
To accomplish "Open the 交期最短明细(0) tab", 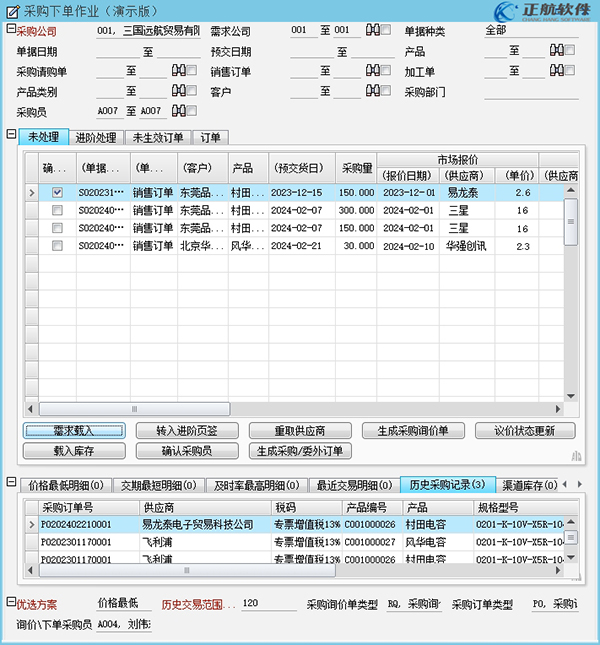I will 159,485.
